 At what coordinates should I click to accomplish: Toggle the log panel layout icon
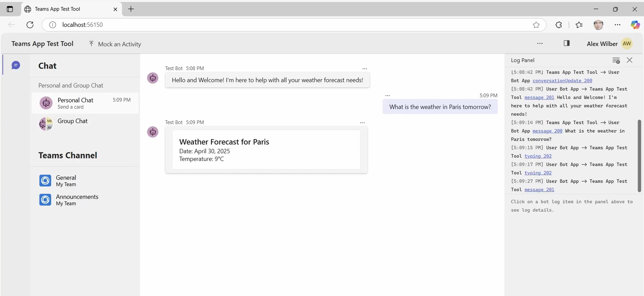pyautogui.click(x=566, y=43)
